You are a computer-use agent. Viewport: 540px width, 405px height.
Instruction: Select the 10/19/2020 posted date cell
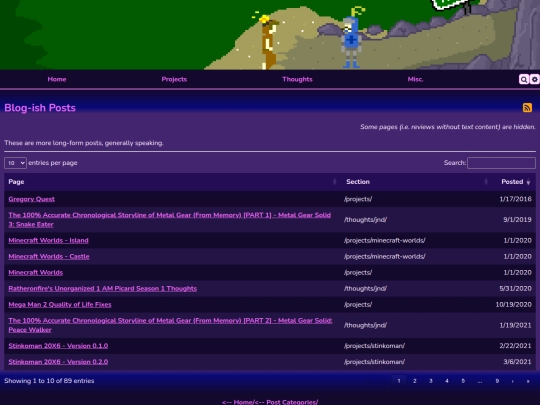click(x=513, y=304)
